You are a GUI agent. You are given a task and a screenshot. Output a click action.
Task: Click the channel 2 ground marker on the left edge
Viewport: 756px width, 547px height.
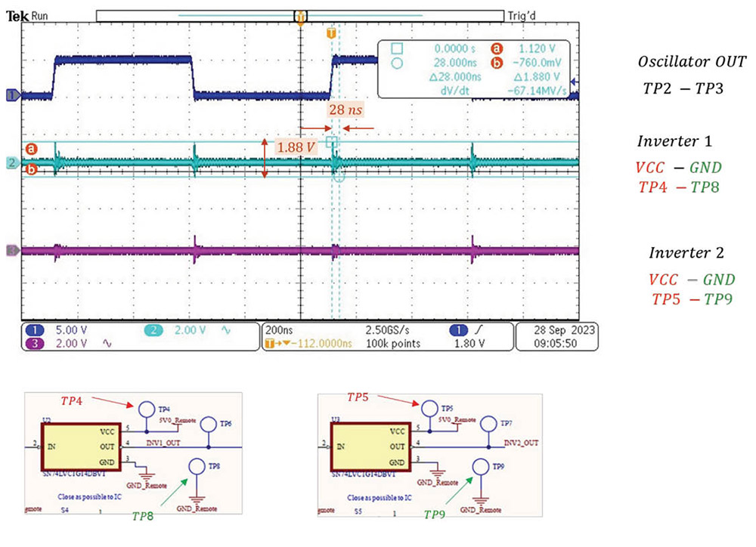click(12, 162)
